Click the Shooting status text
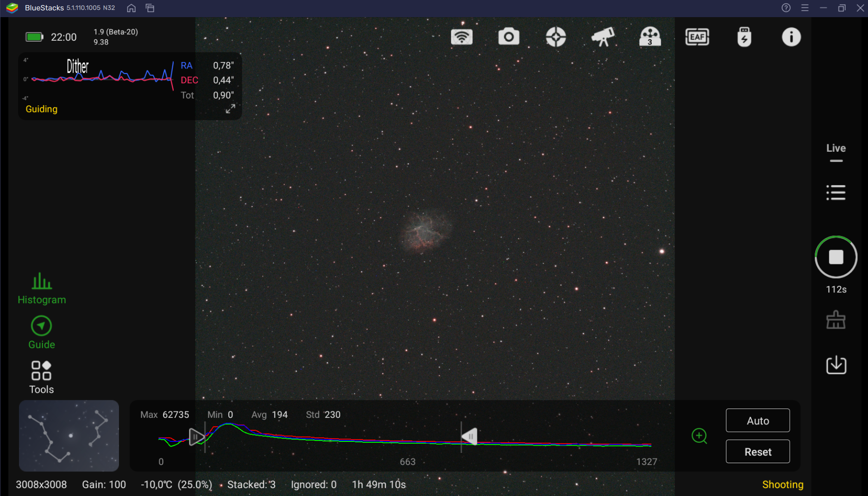The image size is (868, 496). coord(783,484)
